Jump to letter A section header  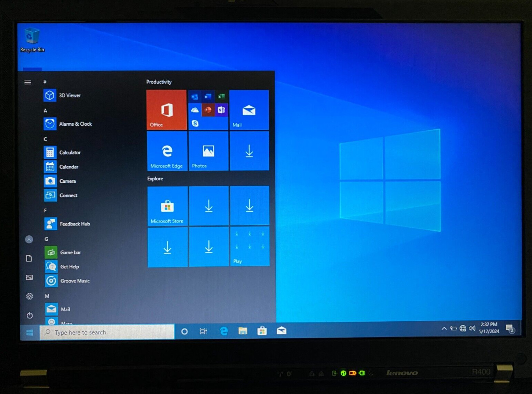(45, 111)
